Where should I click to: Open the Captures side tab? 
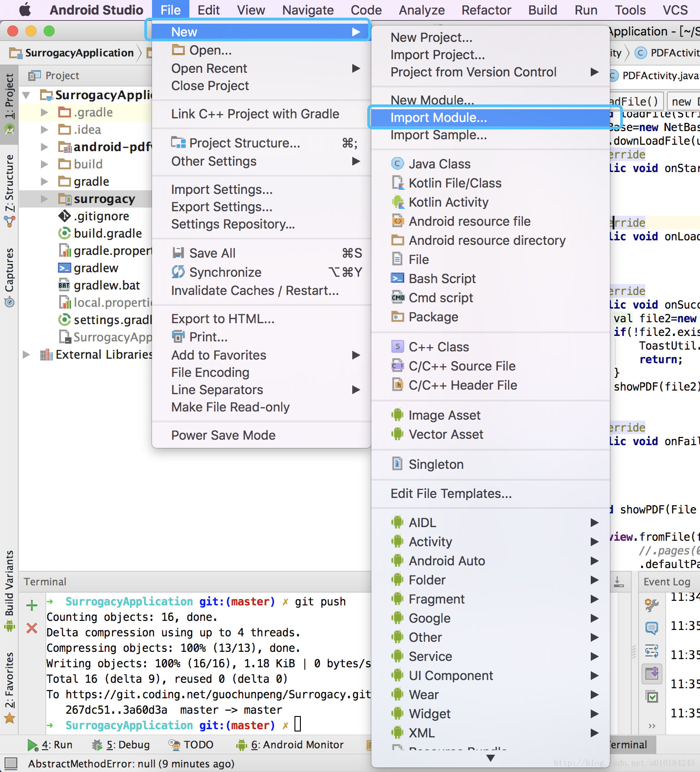coord(9,278)
